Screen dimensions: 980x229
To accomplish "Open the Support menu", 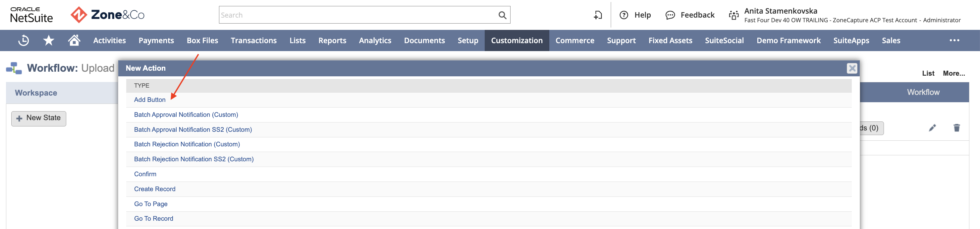I will pos(621,40).
